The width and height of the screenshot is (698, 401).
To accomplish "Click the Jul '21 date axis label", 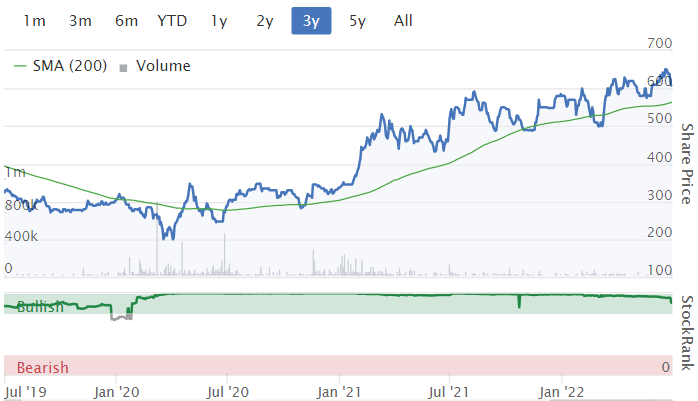I will coord(449,392).
